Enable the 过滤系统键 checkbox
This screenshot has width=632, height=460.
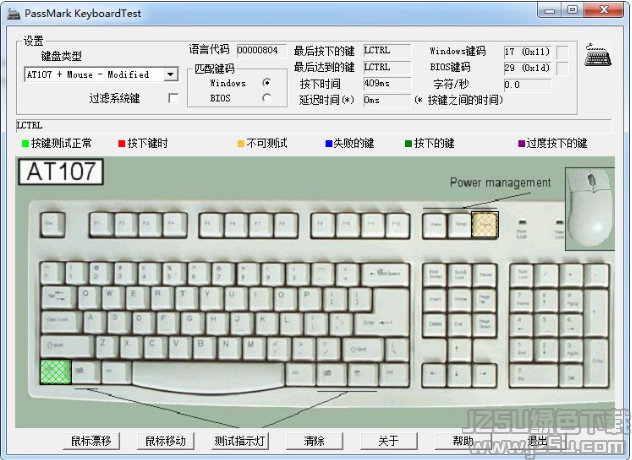pos(173,98)
